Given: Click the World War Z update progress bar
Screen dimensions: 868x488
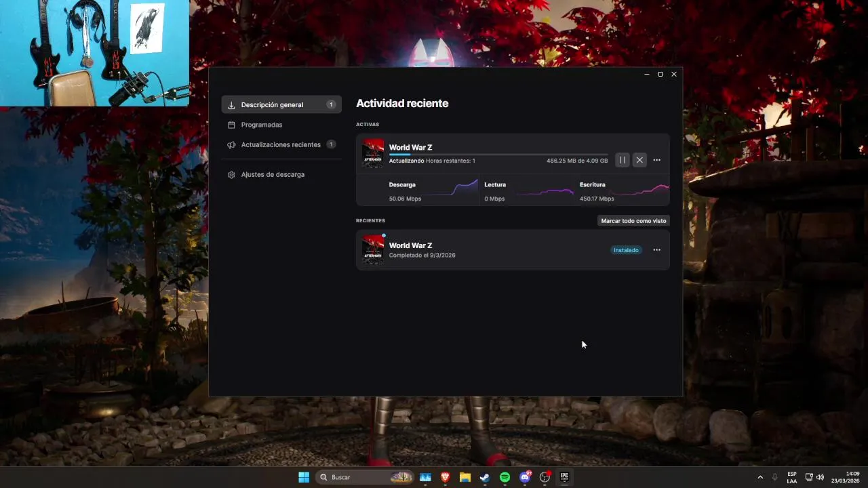Looking at the screenshot, I should click(x=498, y=155).
